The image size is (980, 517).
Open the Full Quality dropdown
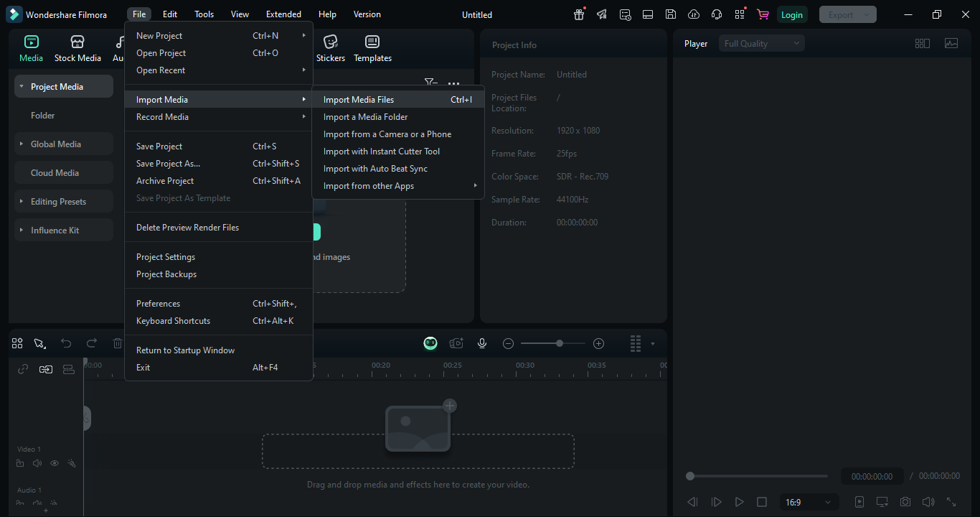[762, 44]
